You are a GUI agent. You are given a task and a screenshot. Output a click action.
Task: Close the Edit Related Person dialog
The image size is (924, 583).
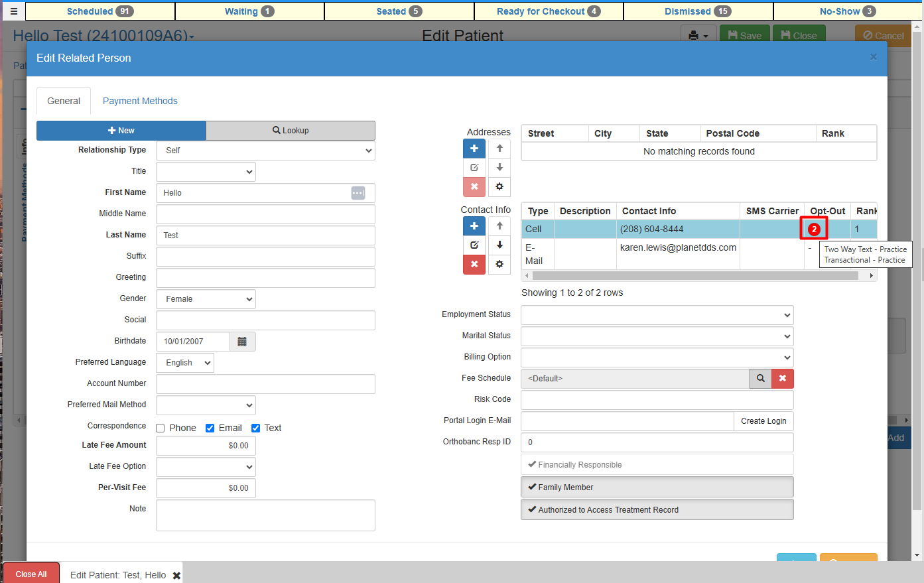point(874,57)
